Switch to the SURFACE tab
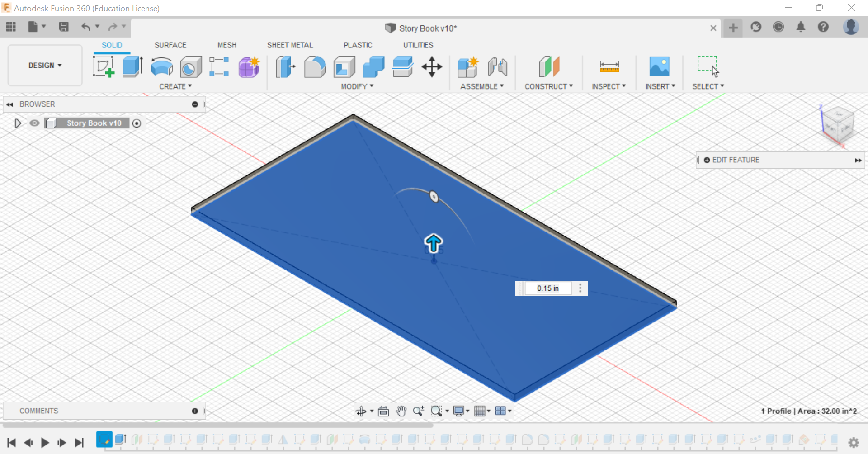Image resolution: width=868 pixels, height=454 pixels. click(x=170, y=45)
